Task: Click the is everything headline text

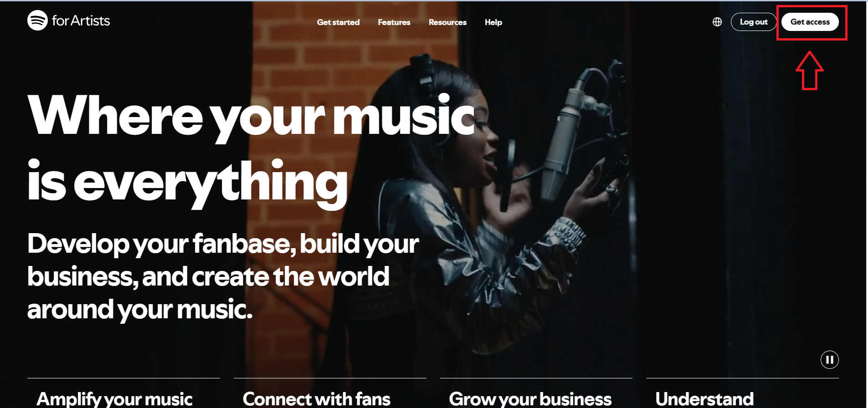Action: [x=187, y=182]
